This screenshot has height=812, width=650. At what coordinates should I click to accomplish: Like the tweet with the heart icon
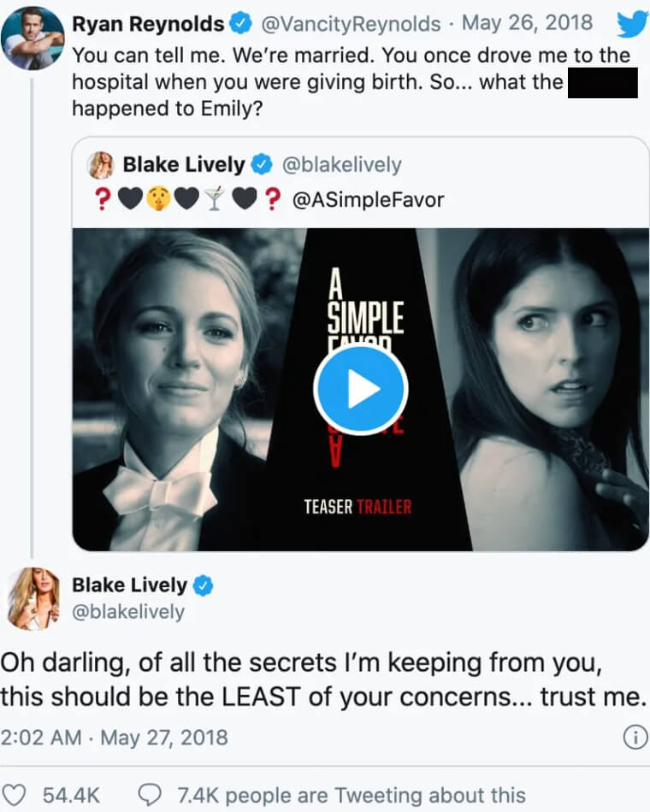click(x=18, y=794)
